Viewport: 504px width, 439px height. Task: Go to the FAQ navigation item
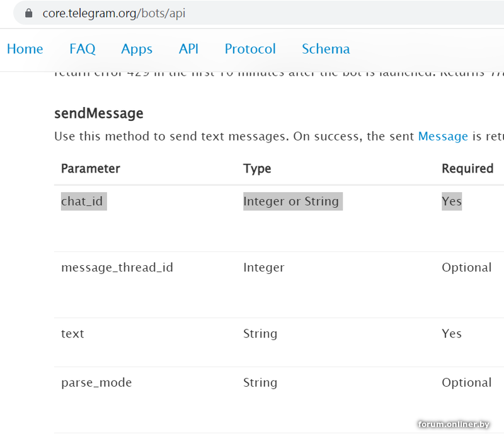click(x=83, y=49)
